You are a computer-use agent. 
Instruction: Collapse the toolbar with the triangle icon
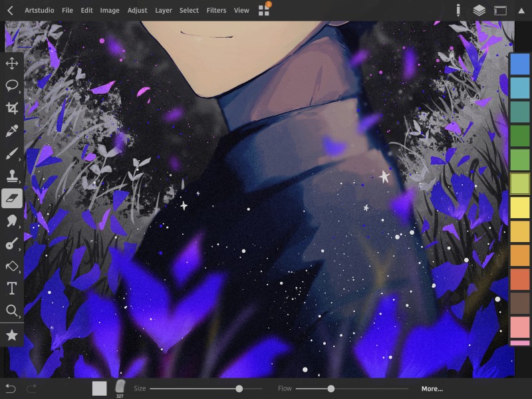click(x=521, y=11)
